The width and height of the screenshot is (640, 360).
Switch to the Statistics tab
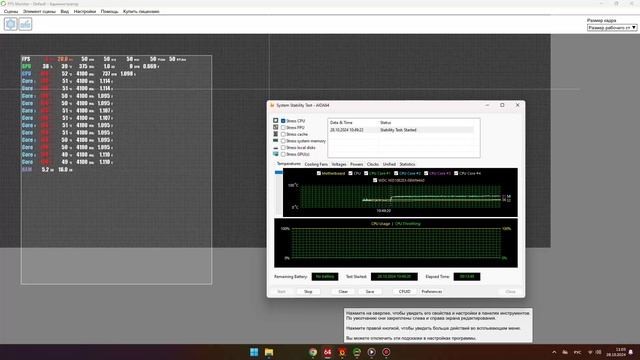click(x=407, y=164)
